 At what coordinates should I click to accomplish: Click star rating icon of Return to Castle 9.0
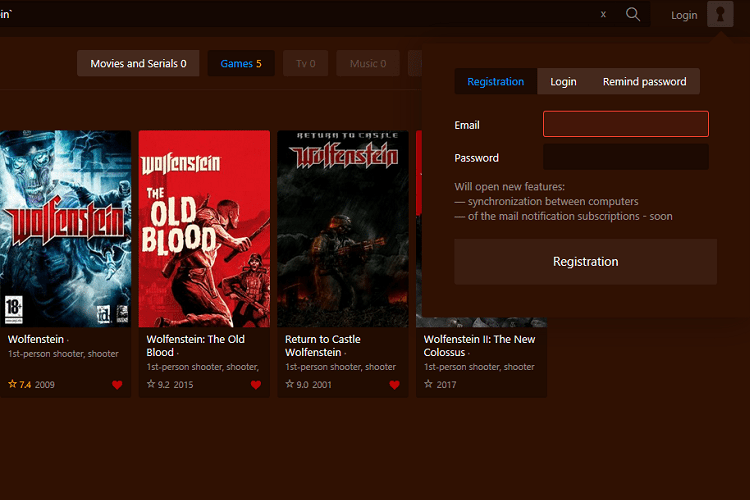coord(290,384)
